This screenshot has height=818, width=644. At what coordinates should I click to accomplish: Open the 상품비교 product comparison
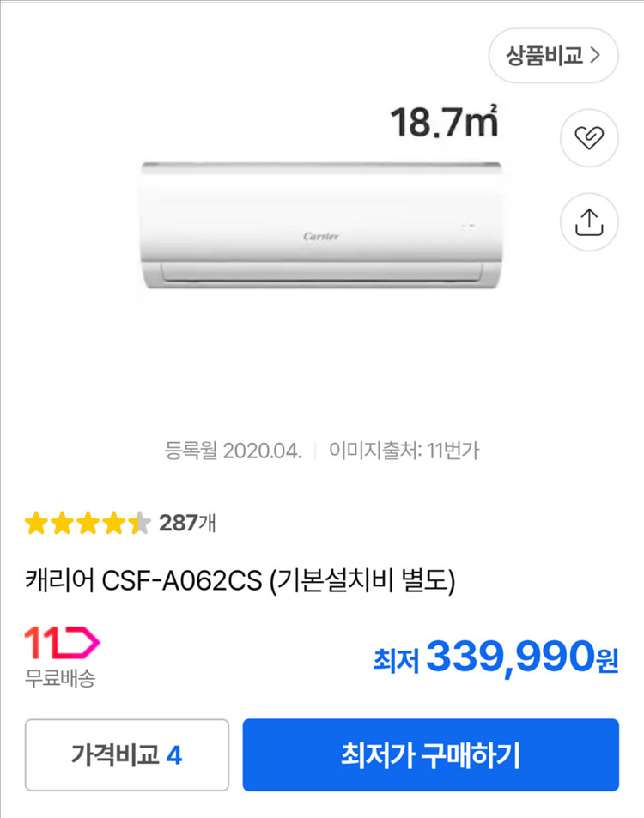(x=544, y=56)
